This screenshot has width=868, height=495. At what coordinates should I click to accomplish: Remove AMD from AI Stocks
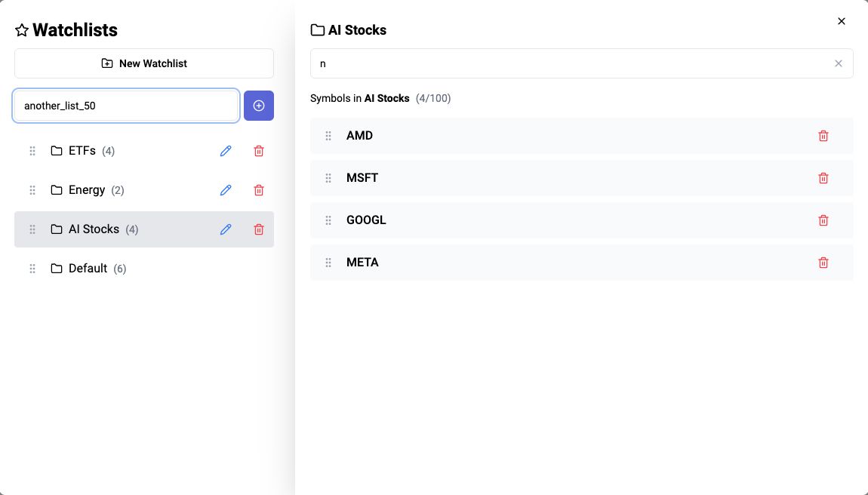823,136
